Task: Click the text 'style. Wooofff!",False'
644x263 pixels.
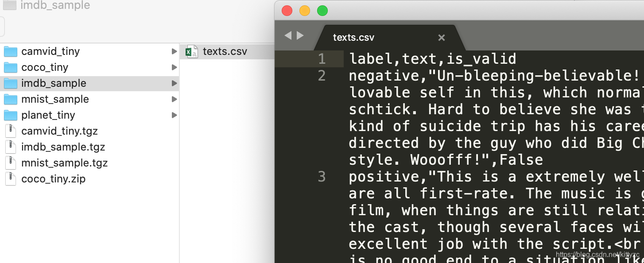Action: (x=446, y=160)
